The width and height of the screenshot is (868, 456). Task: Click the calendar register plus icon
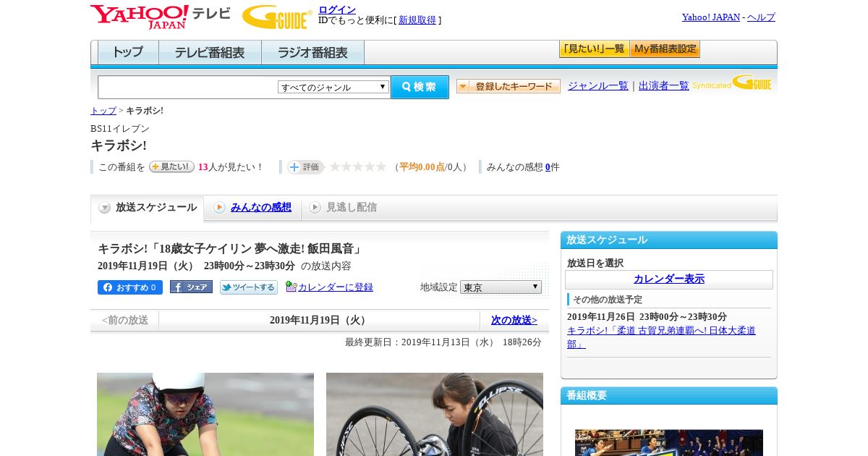point(291,287)
